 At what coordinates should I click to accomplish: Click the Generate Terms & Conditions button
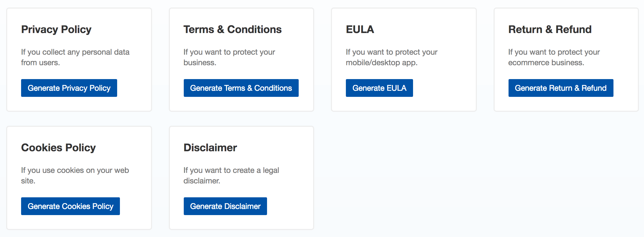(x=241, y=88)
